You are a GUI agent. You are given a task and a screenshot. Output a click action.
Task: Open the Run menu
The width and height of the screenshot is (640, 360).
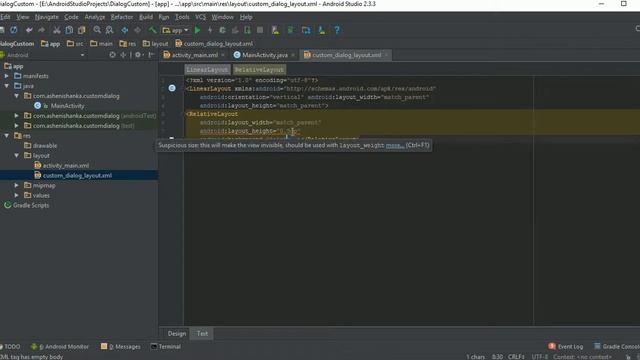(164, 17)
